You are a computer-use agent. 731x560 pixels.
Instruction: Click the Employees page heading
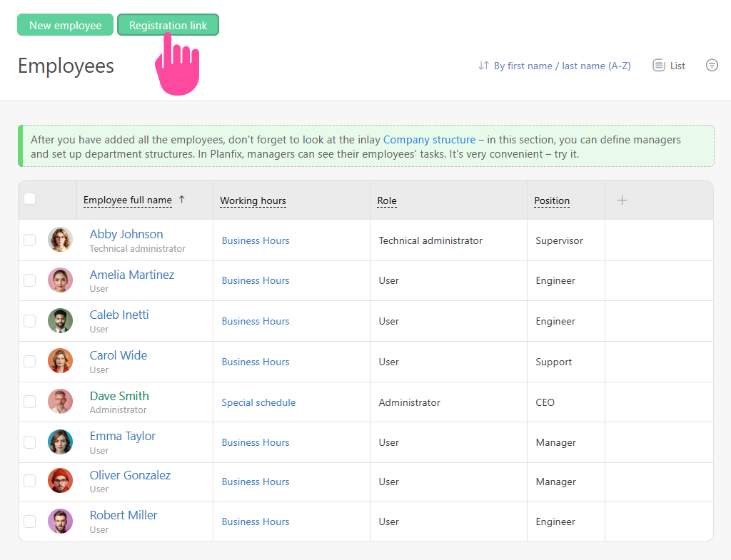66,66
